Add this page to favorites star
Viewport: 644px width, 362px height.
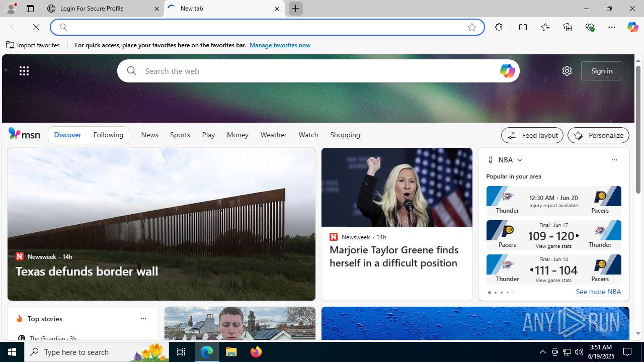[x=472, y=27]
